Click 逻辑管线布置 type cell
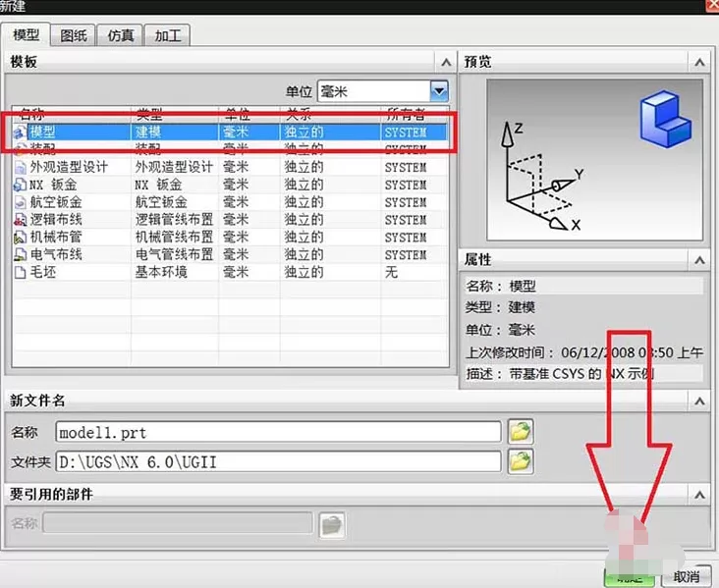Viewport: 719px width, 588px height. click(x=174, y=220)
